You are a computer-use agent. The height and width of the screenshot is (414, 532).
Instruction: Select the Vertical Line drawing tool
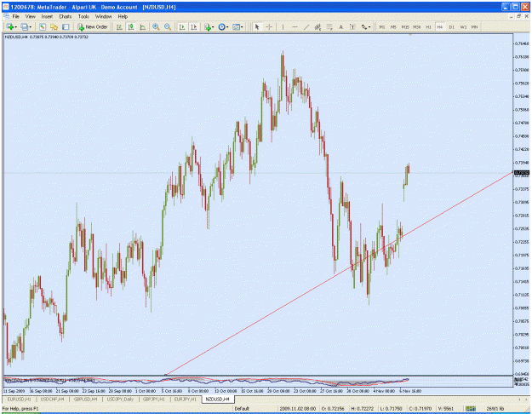point(283,26)
